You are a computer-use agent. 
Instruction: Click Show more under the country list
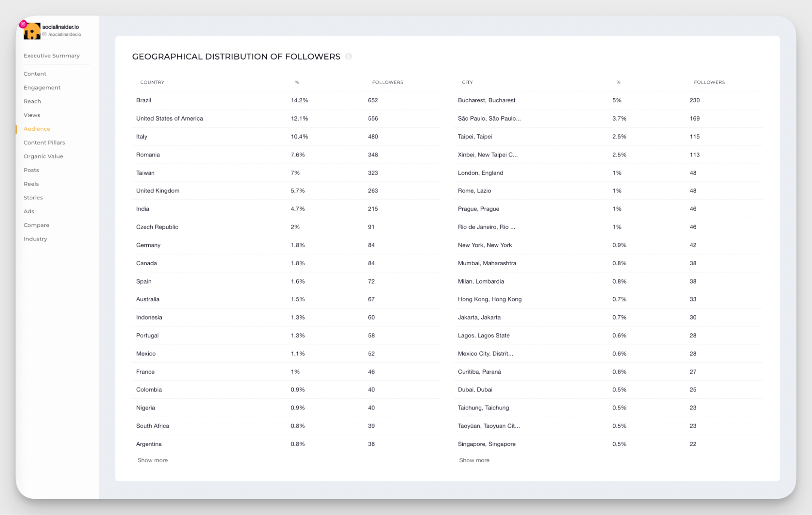click(152, 460)
